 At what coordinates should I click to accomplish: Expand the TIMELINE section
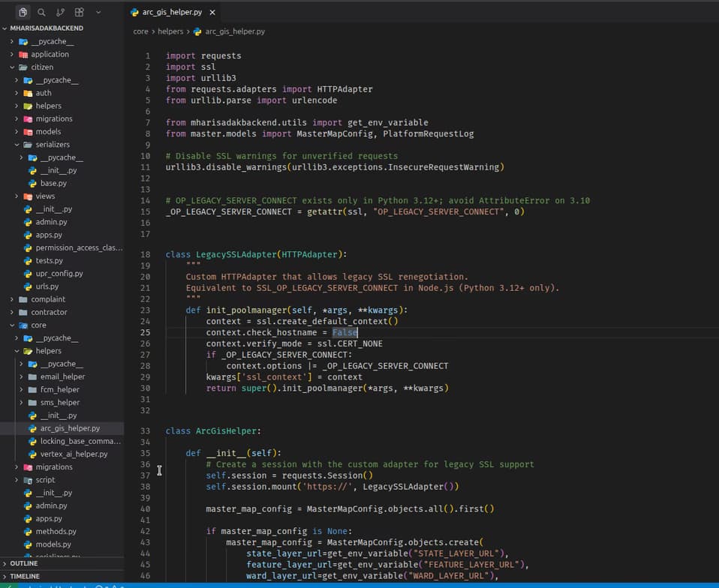[25, 576]
